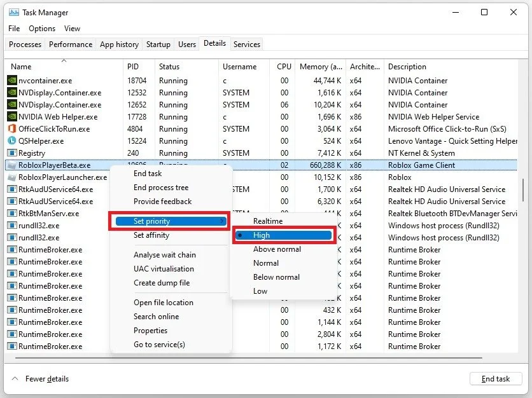Choose End process tree from context menu
Screen dimensions: 532x398
coord(161,188)
